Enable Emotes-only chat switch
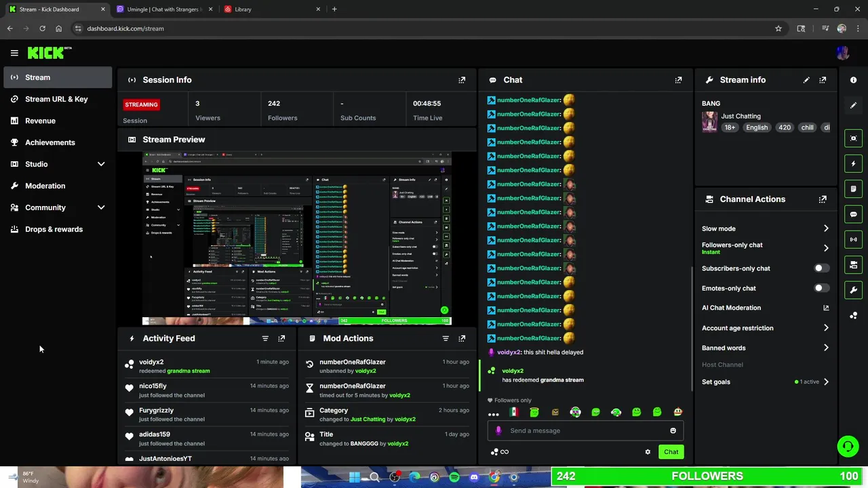Viewport: 868px width, 488px height. click(x=821, y=288)
